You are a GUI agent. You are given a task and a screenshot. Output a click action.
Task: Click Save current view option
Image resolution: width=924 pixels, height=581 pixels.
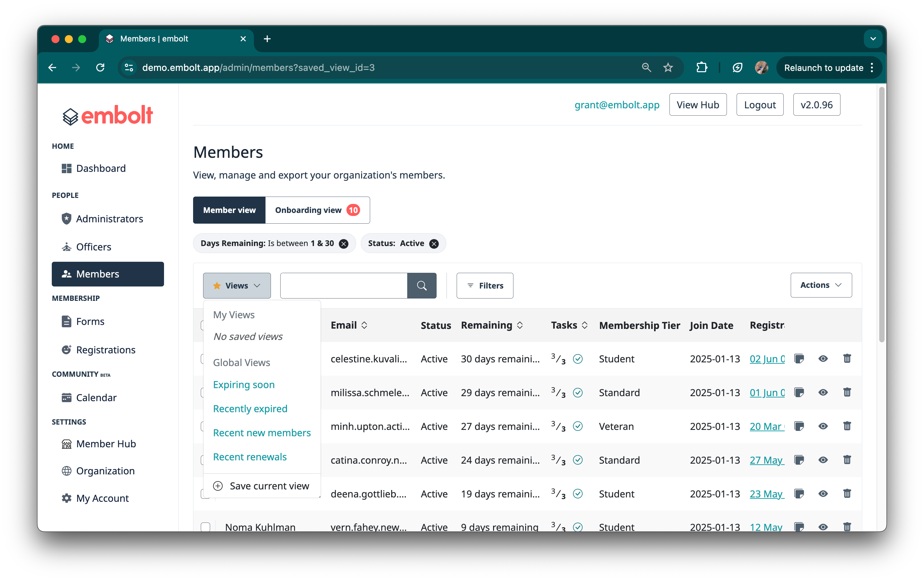click(261, 486)
